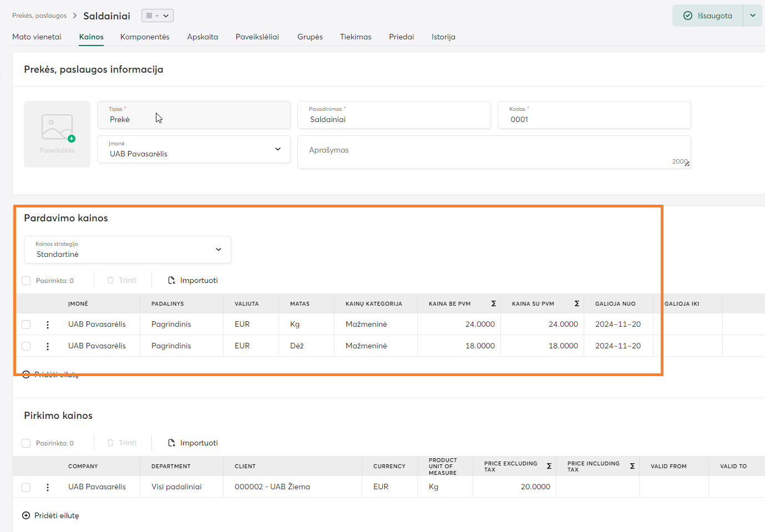Click the sum icon in Kaina be PVM column

[493, 304]
